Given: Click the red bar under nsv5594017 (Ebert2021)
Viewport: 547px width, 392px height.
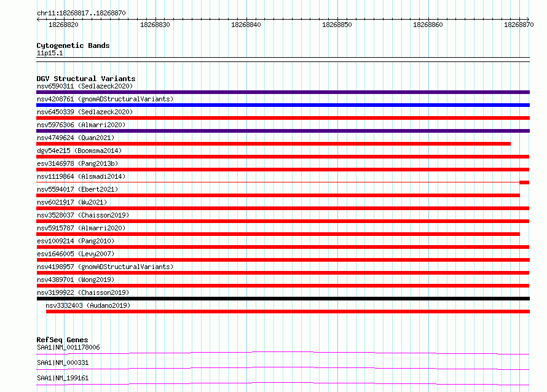Looking at the screenshot, I should click(x=278, y=195).
